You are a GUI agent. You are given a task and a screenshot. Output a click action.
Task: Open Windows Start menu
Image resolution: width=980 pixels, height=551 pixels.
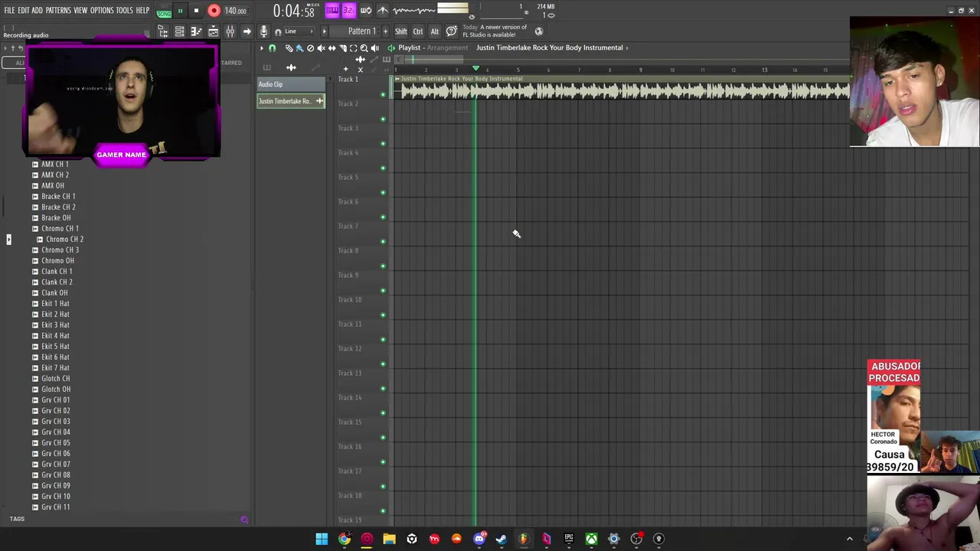322,539
